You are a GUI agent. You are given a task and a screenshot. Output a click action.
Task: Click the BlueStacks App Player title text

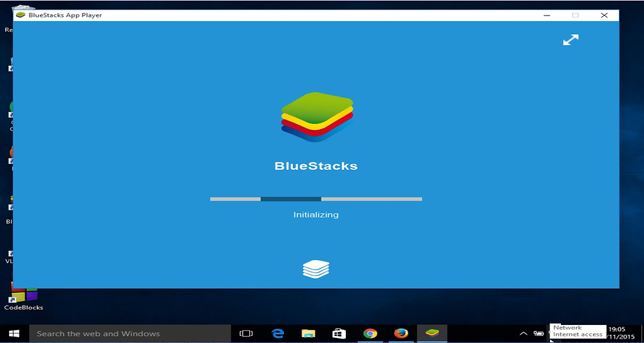(x=65, y=15)
